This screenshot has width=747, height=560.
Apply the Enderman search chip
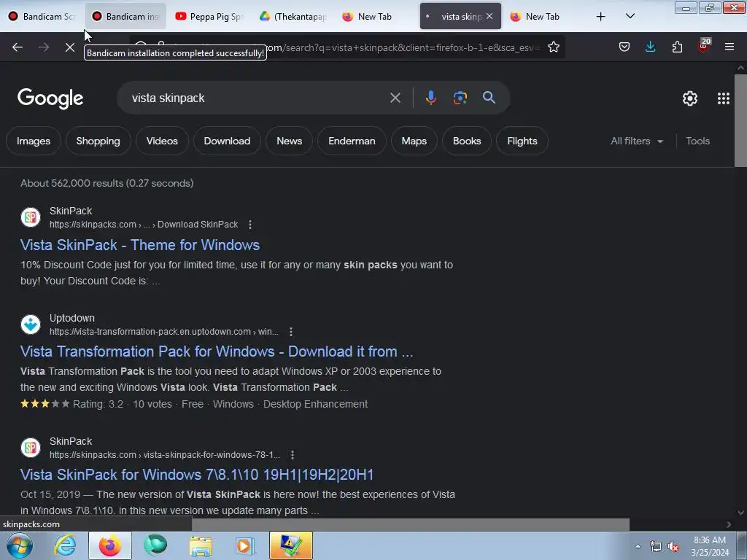point(352,141)
